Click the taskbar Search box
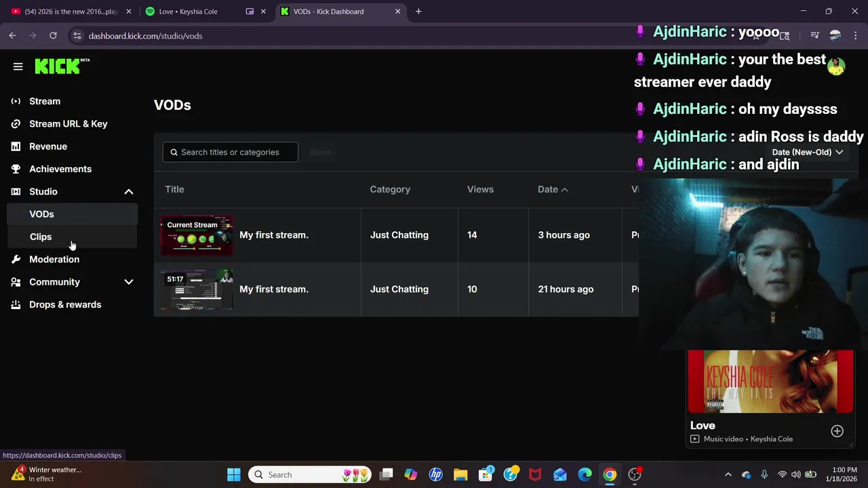This screenshot has height=488, width=868. tap(310, 474)
